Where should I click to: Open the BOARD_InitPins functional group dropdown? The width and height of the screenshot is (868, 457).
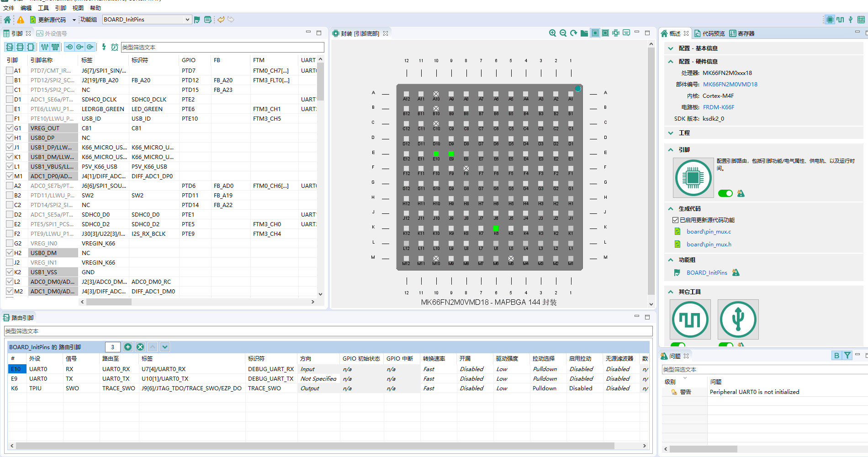(186, 19)
